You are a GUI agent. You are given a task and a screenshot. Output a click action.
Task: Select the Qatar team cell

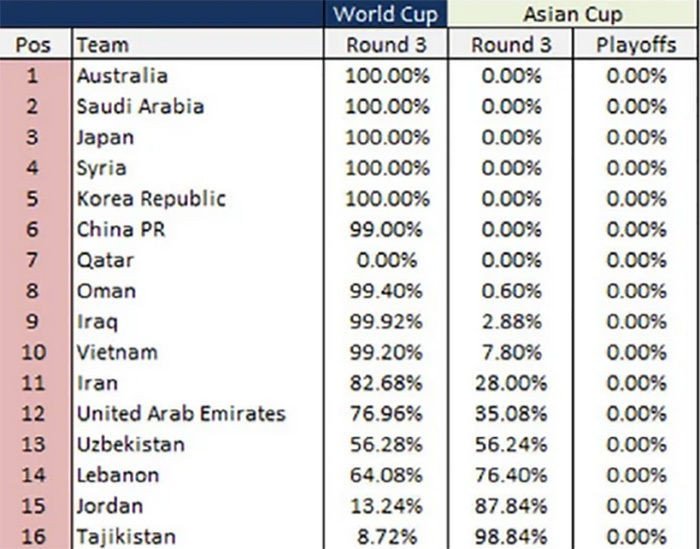pyautogui.click(x=106, y=261)
